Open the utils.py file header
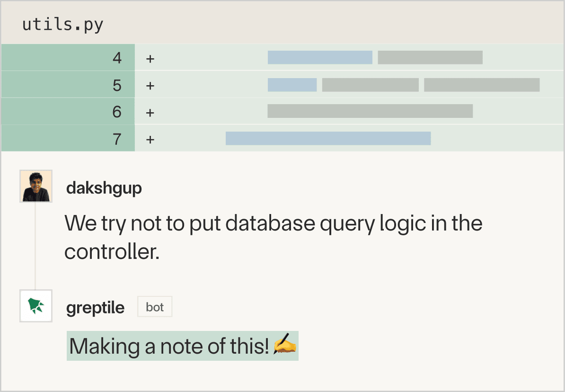Image resolution: width=565 pixels, height=392 pixels. (63, 25)
